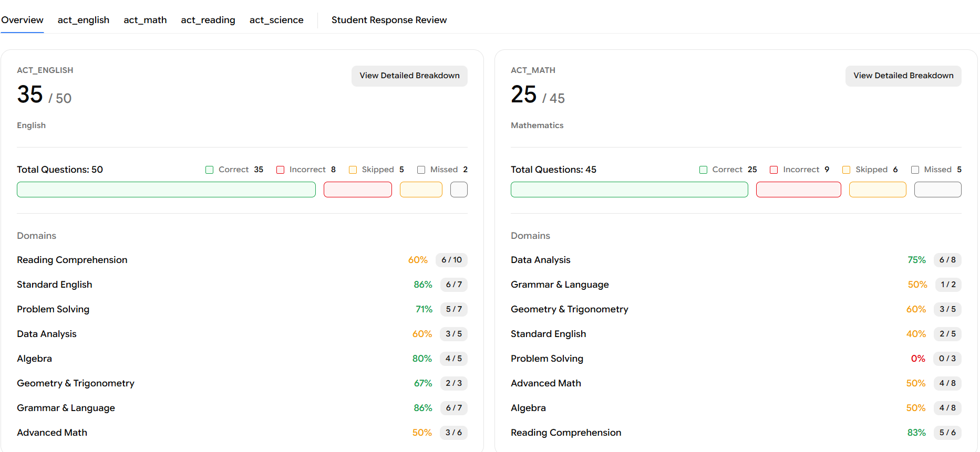
Task: Go to the act_science tab
Action: click(x=276, y=20)
